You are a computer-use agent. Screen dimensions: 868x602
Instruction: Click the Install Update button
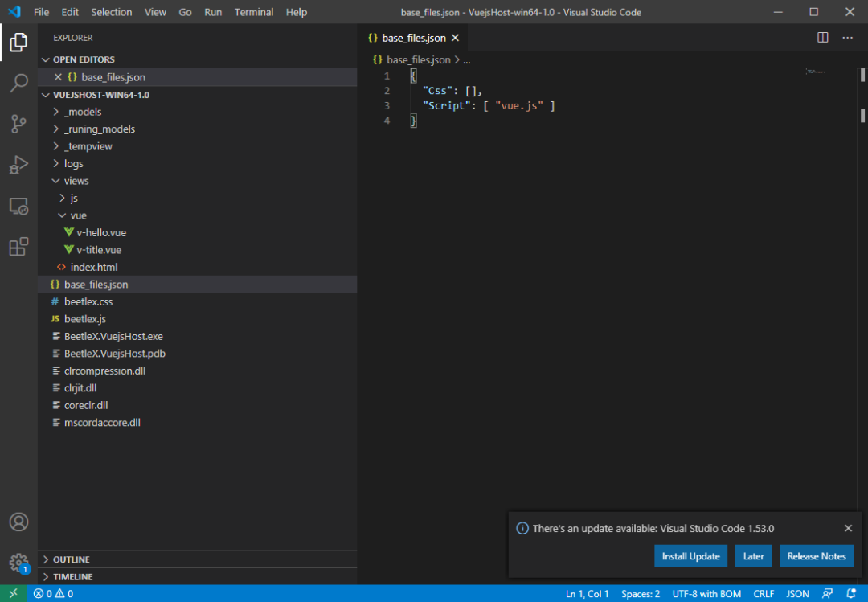[x=690, y=556]
